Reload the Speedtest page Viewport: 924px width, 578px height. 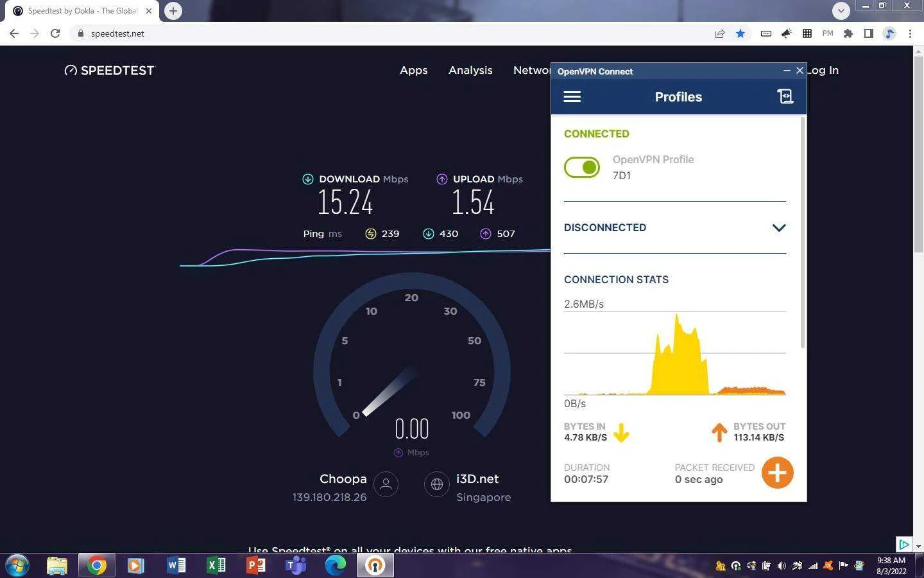click(x=55, y=33)
